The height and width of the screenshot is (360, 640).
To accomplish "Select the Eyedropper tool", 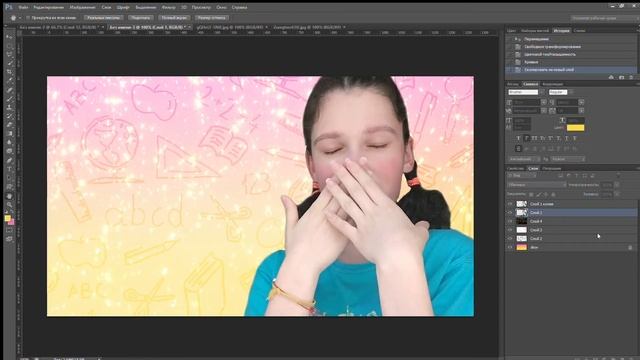I will click(9, 81).
